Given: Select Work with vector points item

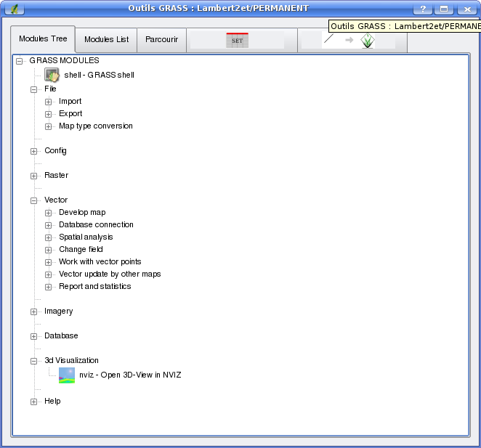Looking at the screenshot, I should (x=100, y=262).
